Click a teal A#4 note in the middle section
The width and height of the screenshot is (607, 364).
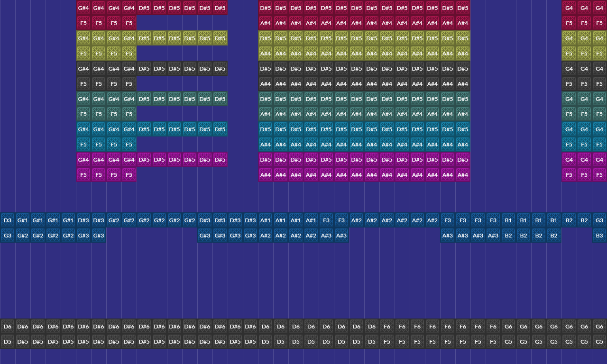coord(266,144)
